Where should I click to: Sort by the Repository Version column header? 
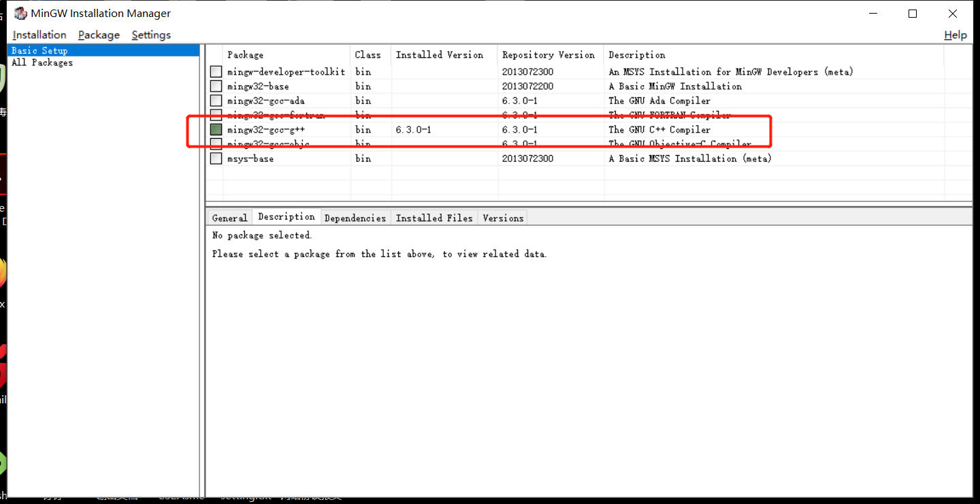coord(551,54)
